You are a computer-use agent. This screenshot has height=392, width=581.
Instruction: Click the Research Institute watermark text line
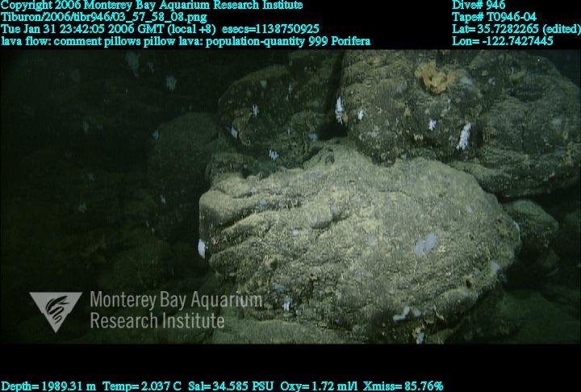point(157,321)
